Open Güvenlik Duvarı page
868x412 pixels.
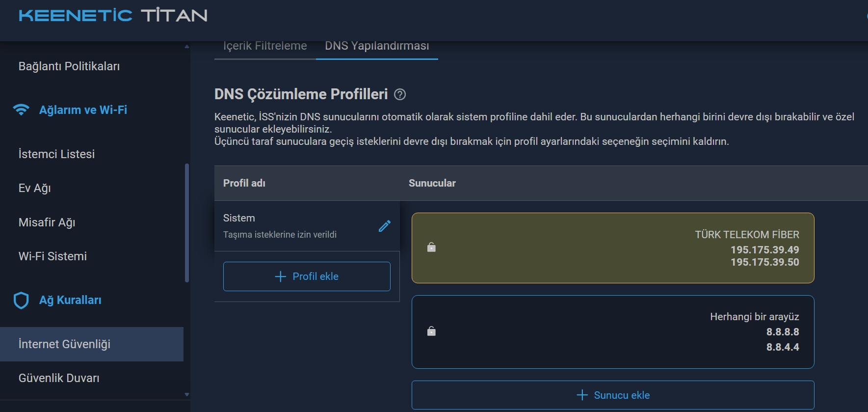(59, 378)
